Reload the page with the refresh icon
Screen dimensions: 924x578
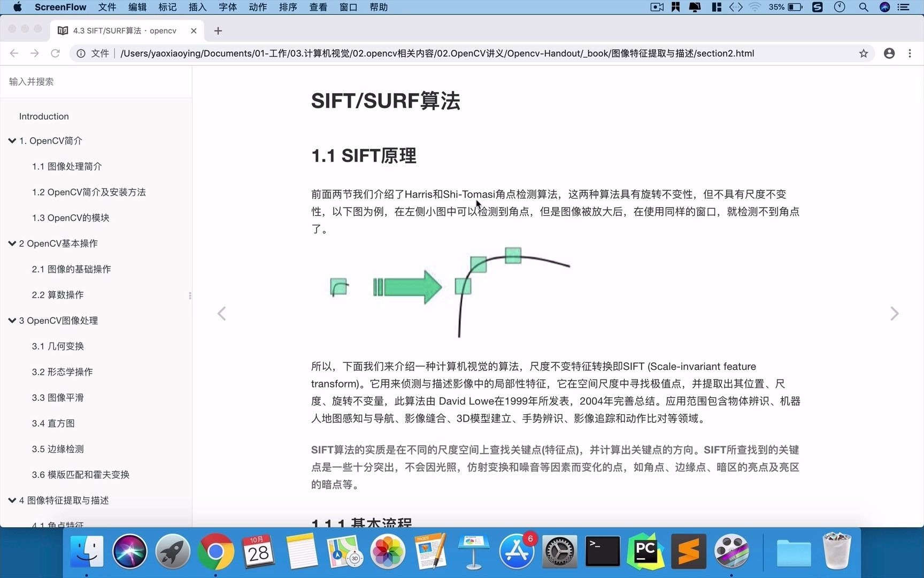55,54
